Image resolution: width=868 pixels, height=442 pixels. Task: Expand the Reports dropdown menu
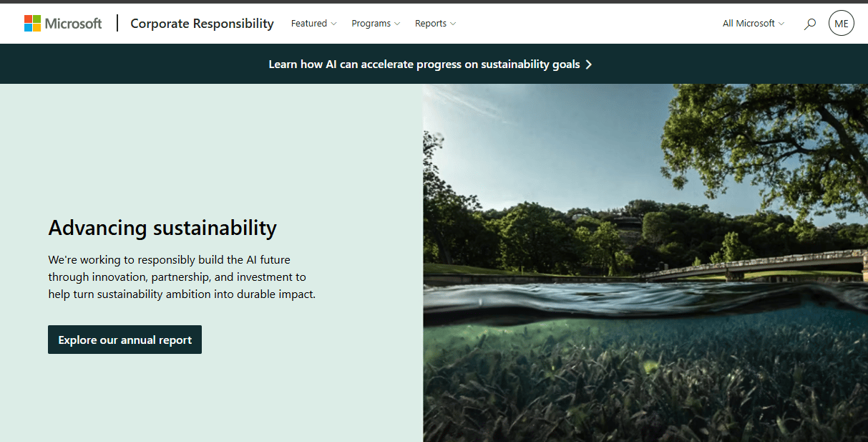(435, 24)
